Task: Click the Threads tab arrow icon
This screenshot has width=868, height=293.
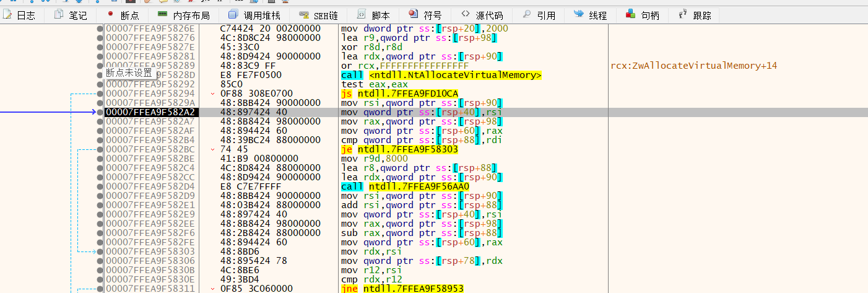Action: pyautogui.click(x=579, y=15)
